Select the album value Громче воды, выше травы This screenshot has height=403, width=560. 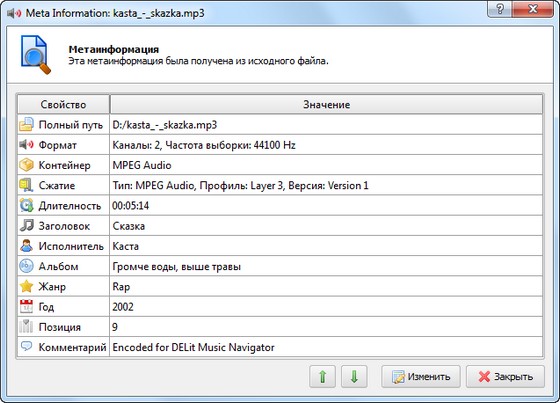176,267
